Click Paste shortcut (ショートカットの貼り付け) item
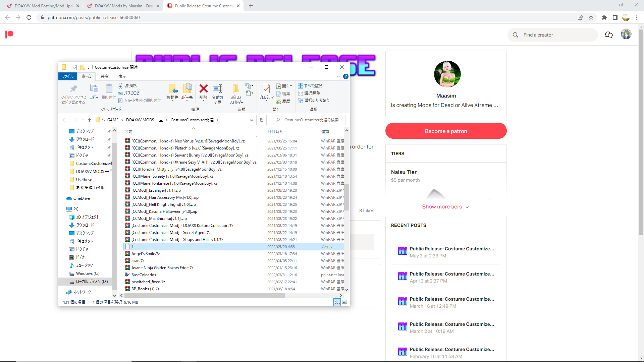 coord(139,101)
